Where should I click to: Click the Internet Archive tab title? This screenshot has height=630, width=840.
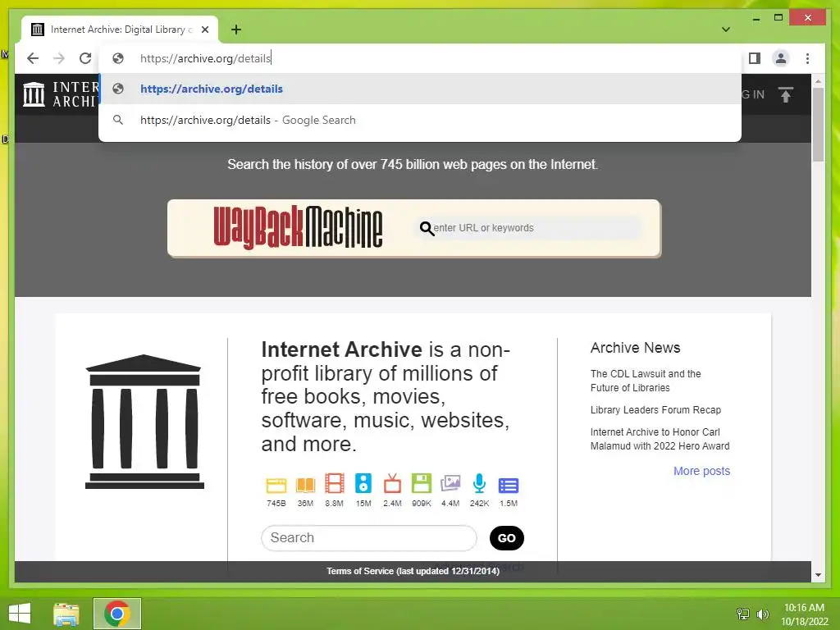pyautogui.click(x=122, y=30)
